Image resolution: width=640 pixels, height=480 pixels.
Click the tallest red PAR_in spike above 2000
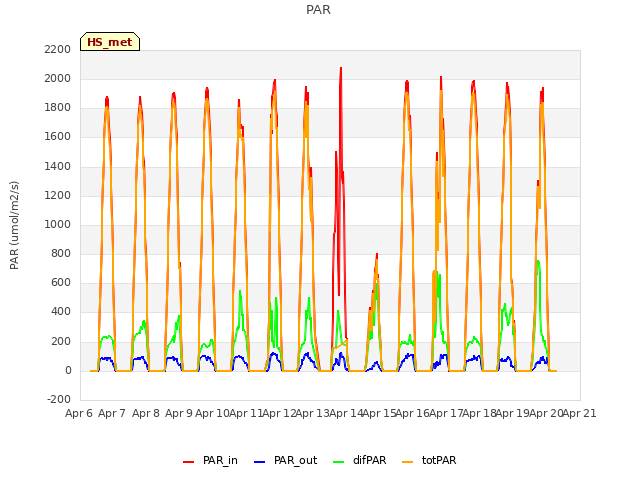coord(341,69)
